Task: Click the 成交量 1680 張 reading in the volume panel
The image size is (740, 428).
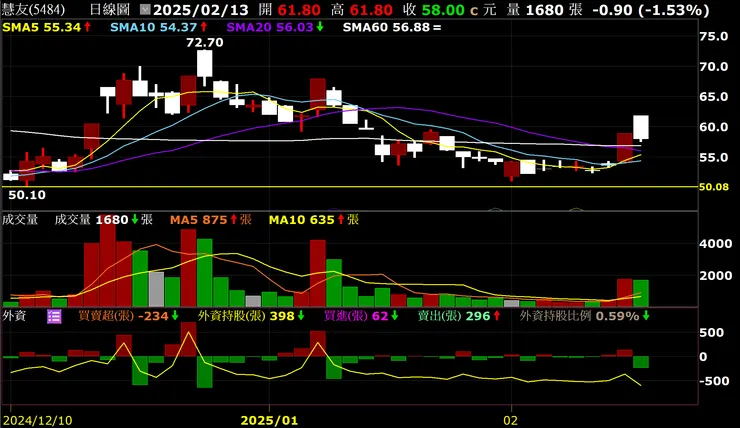Action: [x=103, y=219]
